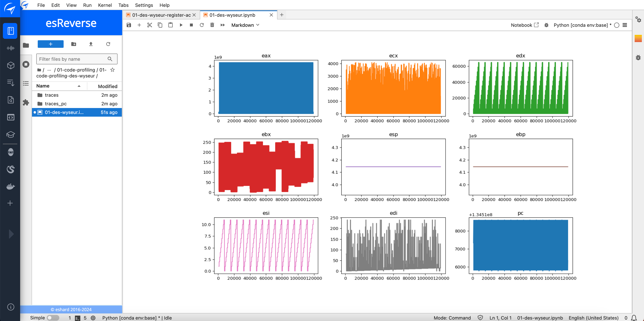Viewport: 644px width, 321px height.
Task: Open the Kernel menu
Action: coord(105,5)
